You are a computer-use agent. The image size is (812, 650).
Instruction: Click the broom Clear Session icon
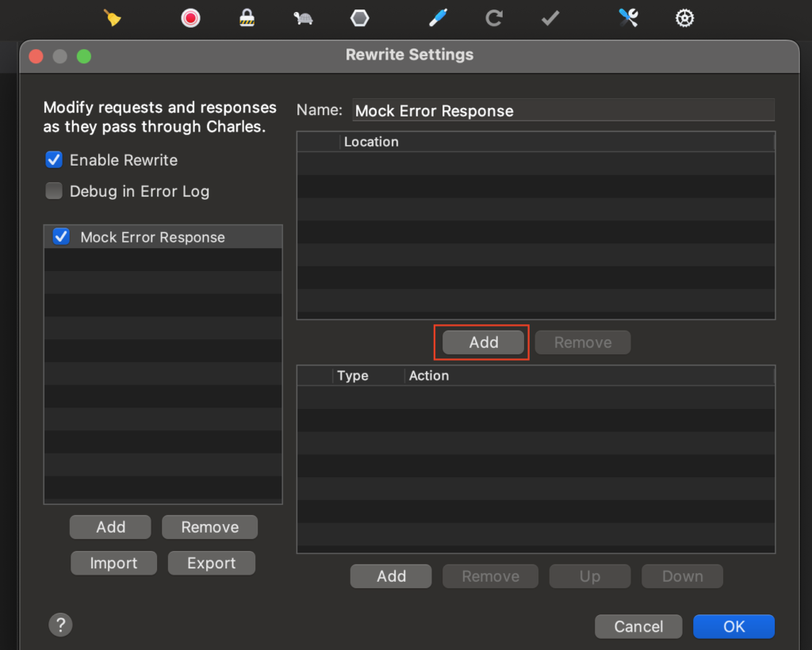pyautogui.click(x=113, y=17)
